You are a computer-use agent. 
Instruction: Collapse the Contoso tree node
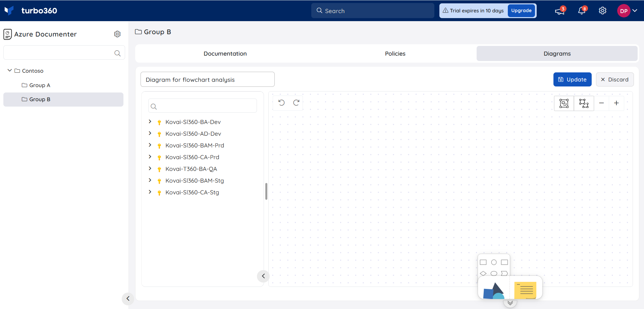click(x=10, y=71)
